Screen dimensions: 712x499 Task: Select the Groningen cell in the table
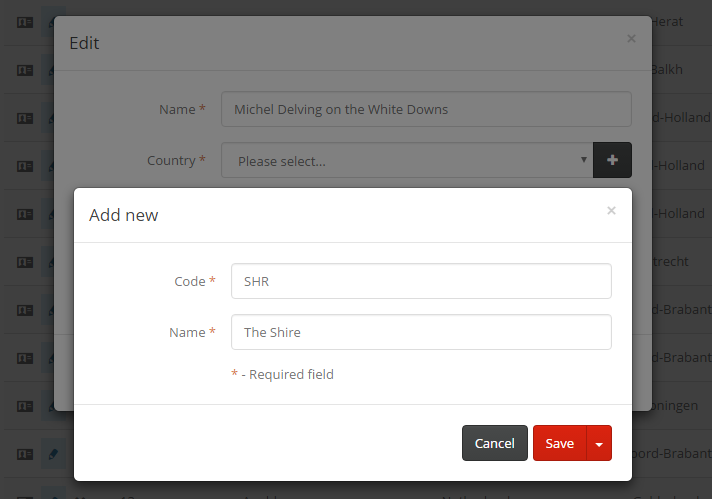click(682, 406)
